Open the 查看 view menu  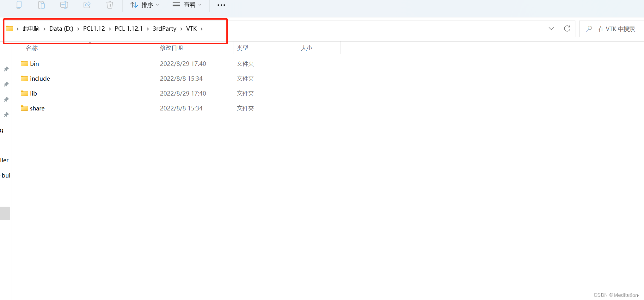187,5
